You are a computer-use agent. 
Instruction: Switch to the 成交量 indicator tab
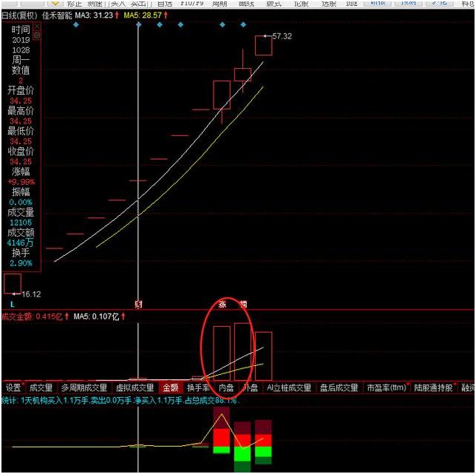(x=41, y=387)
